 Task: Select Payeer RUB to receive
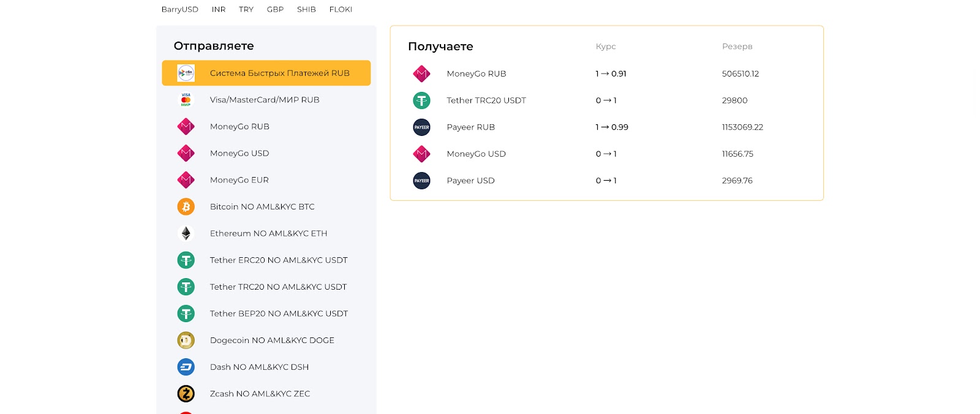click(606, 127)
